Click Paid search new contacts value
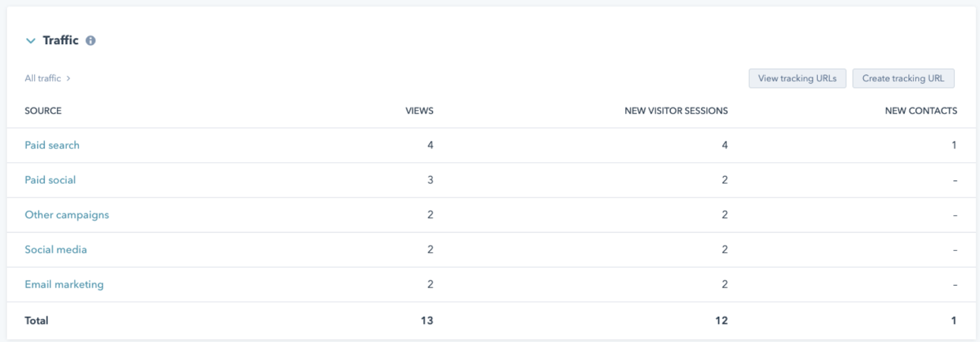The image size is (980, 342). (954, 145)
